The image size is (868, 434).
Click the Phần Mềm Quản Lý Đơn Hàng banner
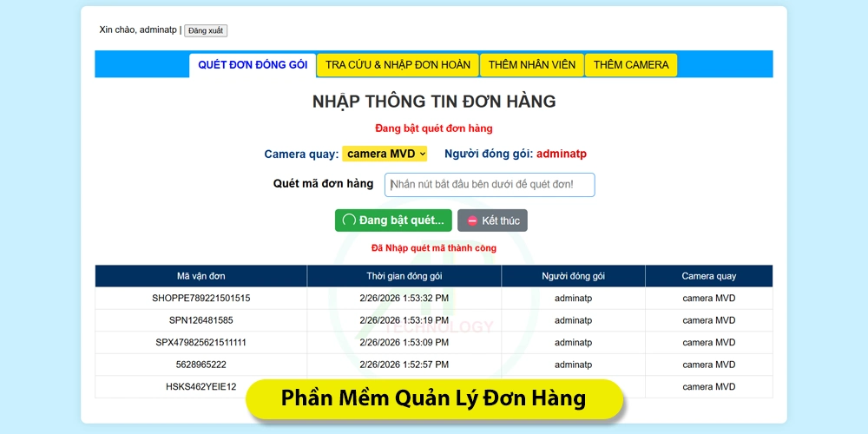[x=434, y=399]
